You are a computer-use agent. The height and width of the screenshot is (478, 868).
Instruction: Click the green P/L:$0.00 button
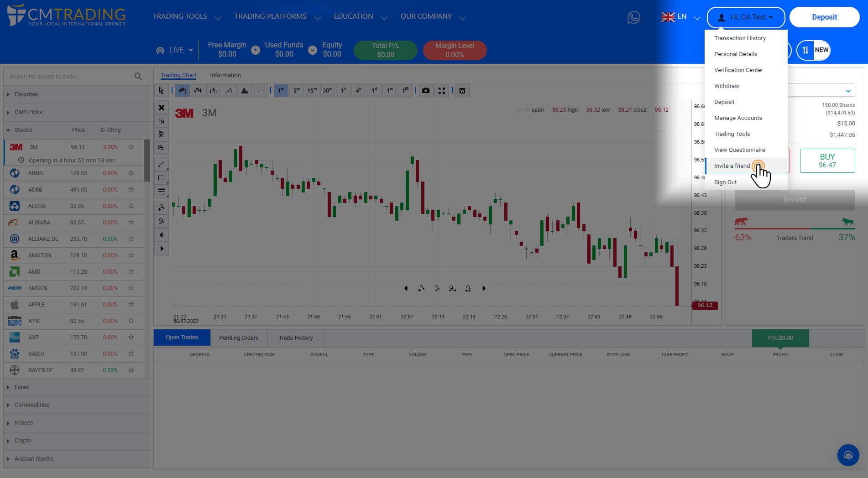point(780,338)
